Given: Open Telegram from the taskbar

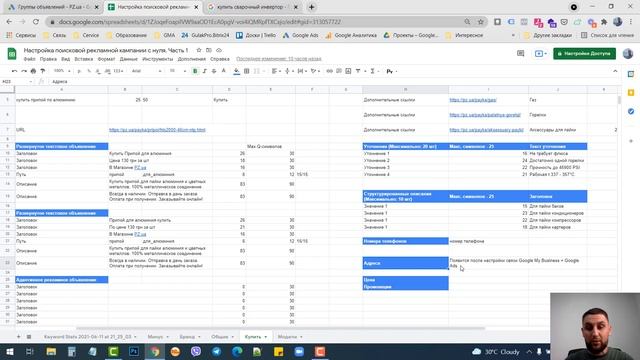Looking at the screenshot, I should click(216, 351).
